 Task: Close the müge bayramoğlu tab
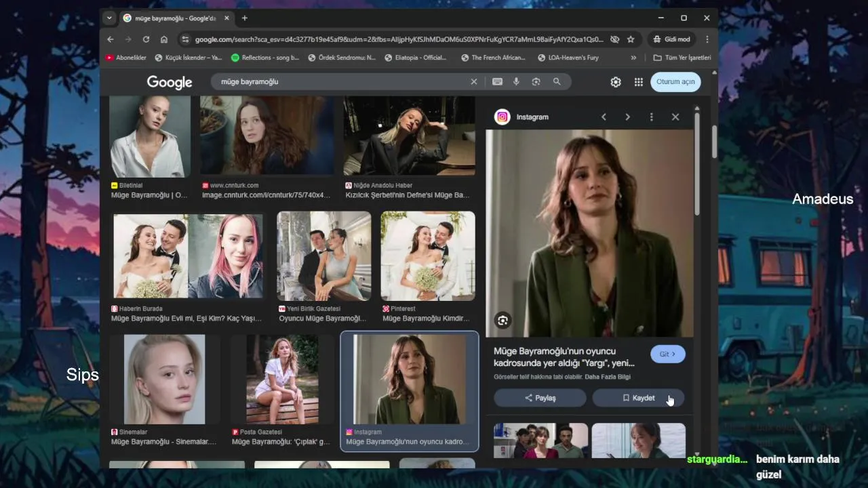(226, 18)
